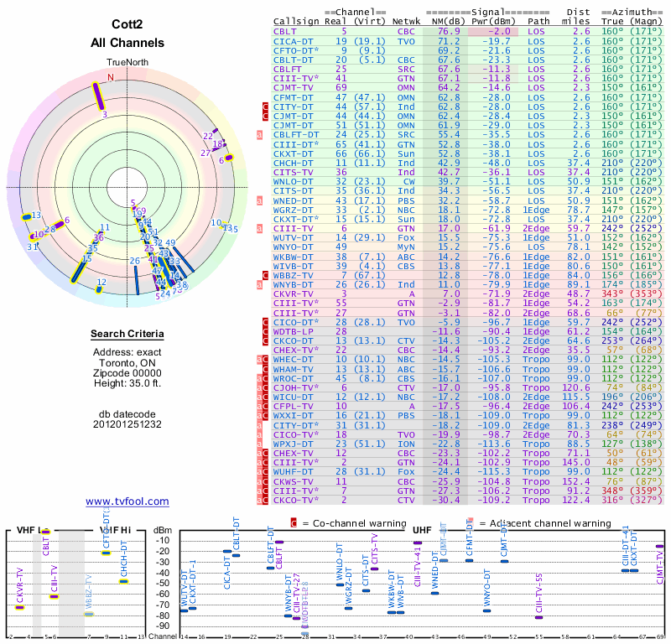This screenshot has width=671, height=644.
Task: Click WKBW-DT callsign in the table
Action: click(294, 257)
